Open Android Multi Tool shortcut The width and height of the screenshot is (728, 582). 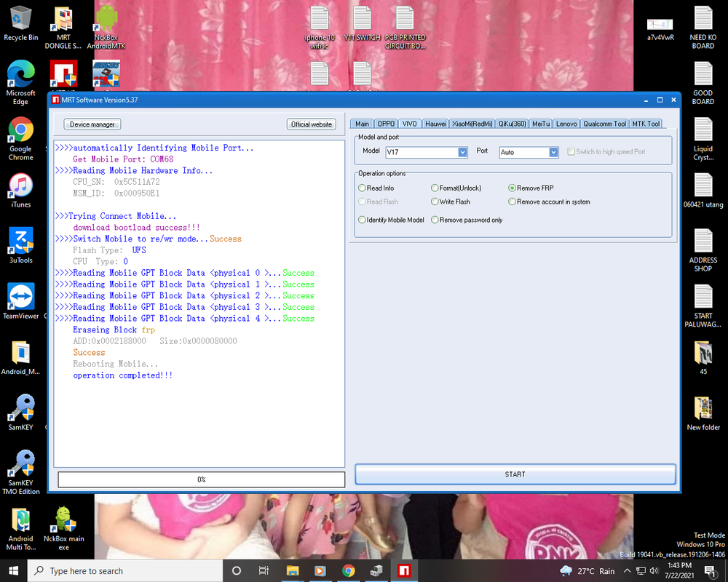pos(20,529)
